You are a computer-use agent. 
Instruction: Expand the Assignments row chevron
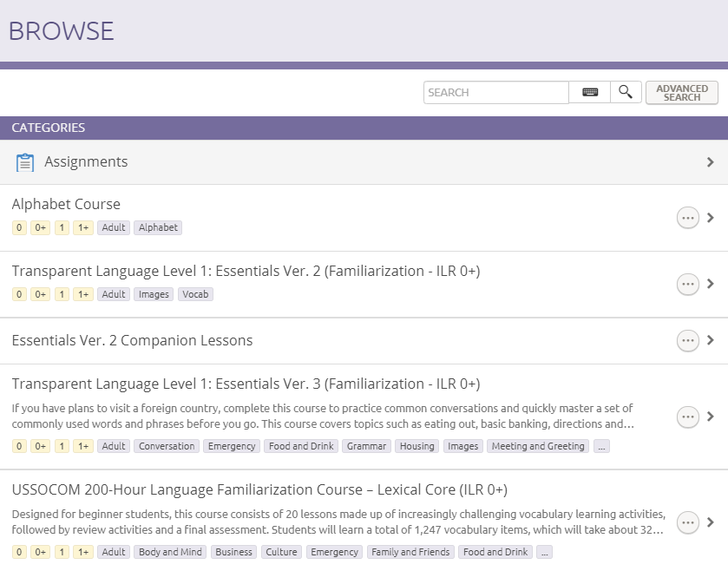pos(712,161)
